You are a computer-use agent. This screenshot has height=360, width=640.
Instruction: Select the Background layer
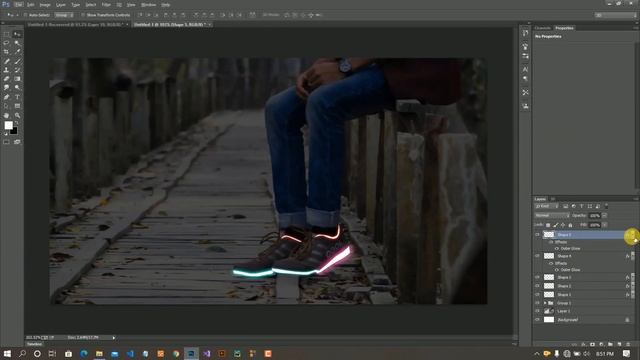point(583,320)
